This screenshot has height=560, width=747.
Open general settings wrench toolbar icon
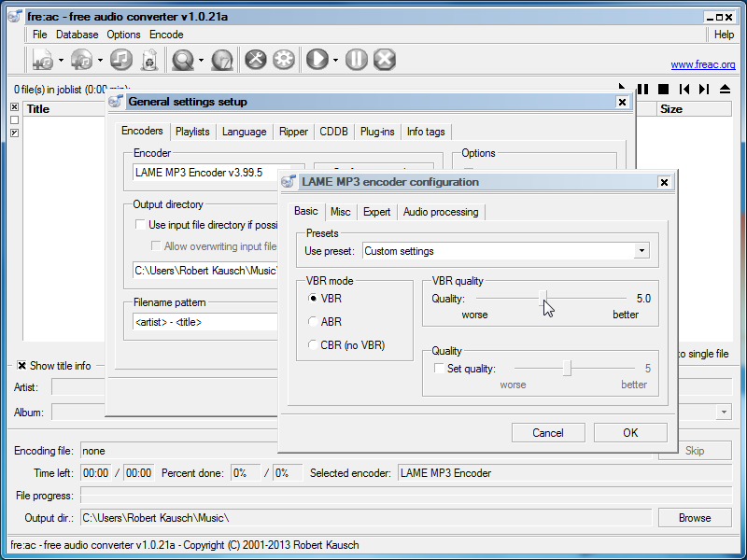tap(256, 60)
